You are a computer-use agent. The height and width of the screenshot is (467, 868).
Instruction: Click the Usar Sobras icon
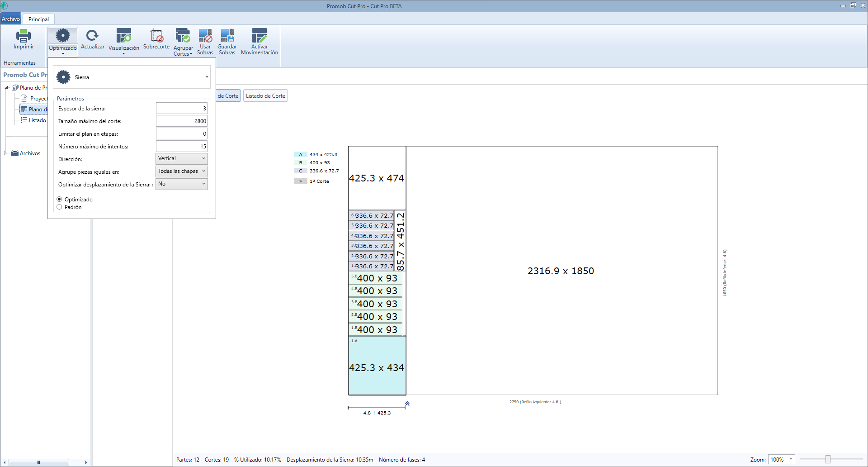[205, 35]
